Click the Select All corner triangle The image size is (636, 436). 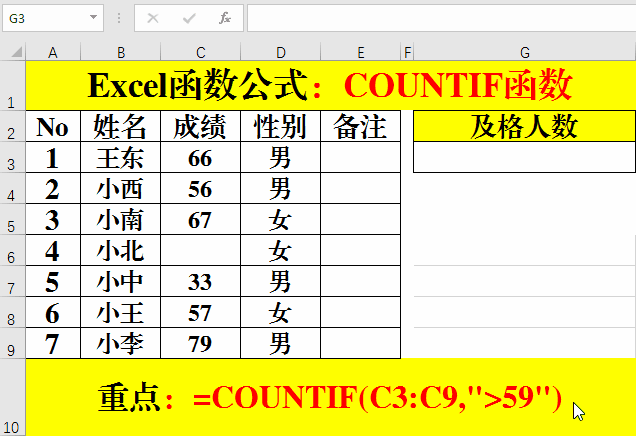[x=16, y=52]
